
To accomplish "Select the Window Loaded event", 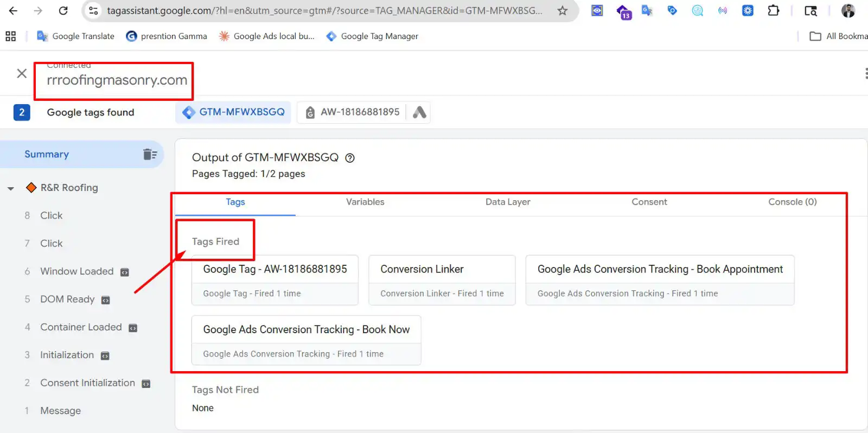I will coord(76,272).
